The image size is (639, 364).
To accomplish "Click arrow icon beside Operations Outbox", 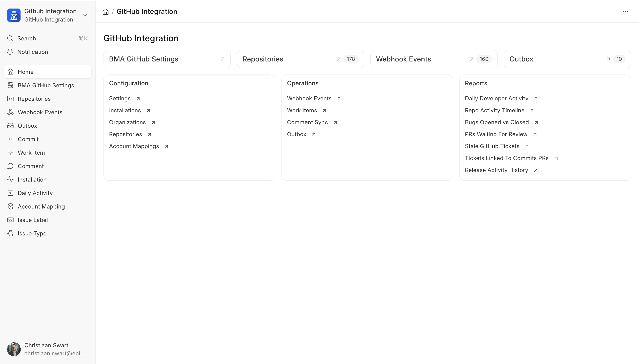I will point(314,135).
